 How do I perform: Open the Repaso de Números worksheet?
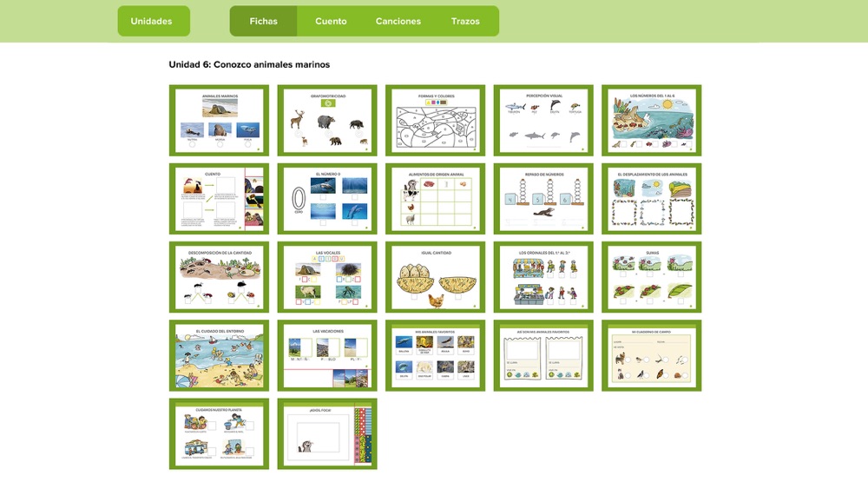tap(543, 199)
